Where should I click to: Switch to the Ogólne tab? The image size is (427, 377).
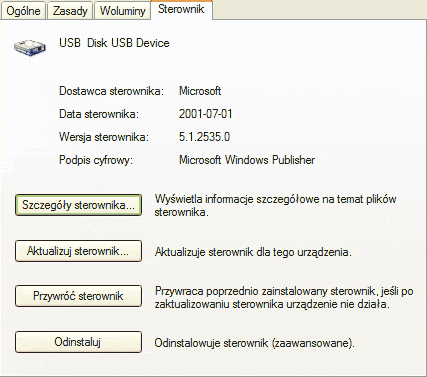23,11
